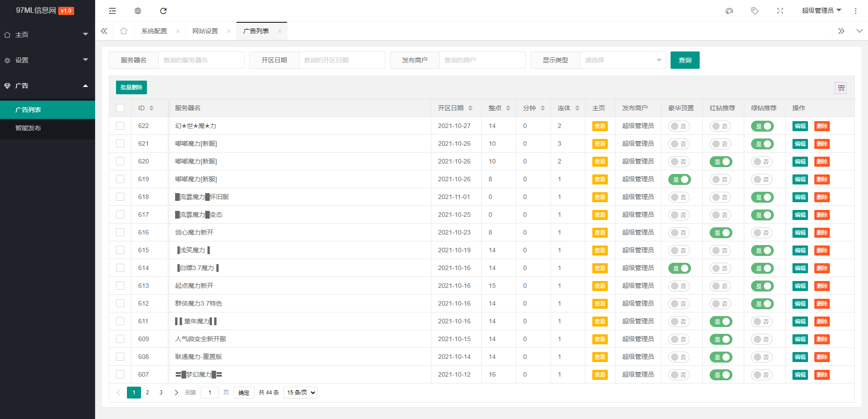Open the language globe icon

coord(138,11)
